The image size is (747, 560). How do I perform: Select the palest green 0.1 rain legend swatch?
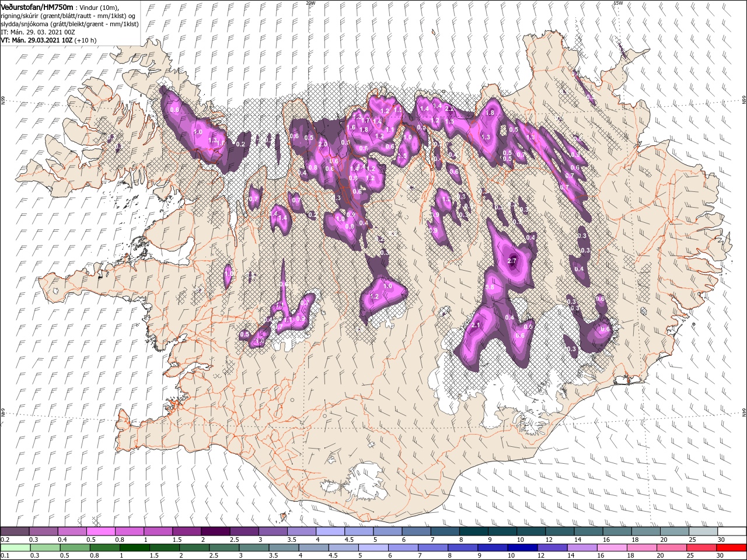(15, 548)
